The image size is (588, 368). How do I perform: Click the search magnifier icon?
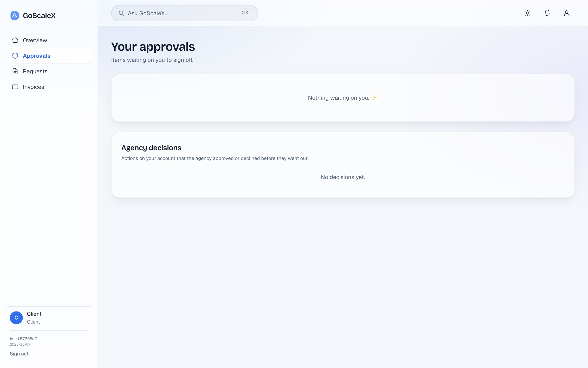(121, 13)
